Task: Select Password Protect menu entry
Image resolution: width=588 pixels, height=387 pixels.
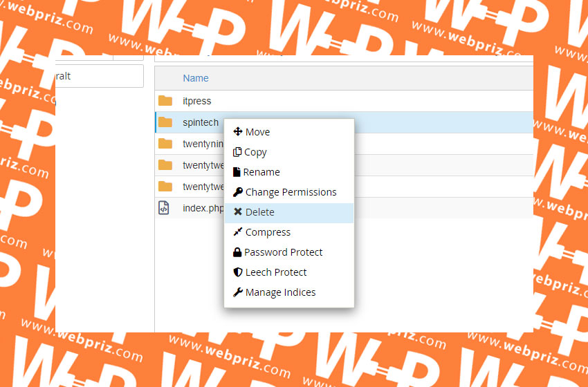Action: coord(288,252)
